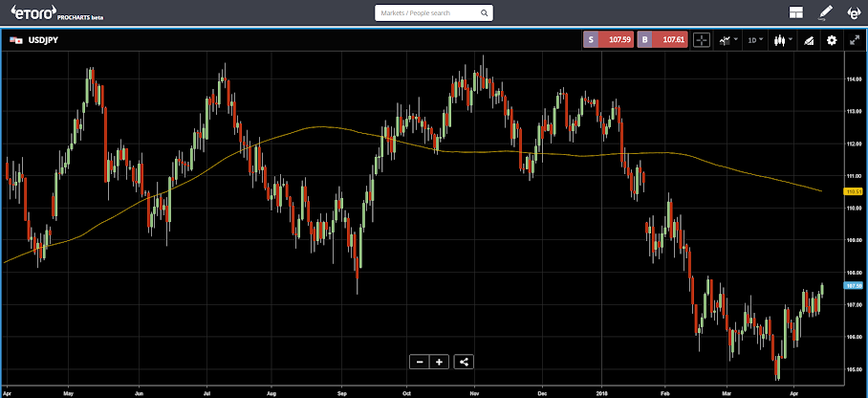868x398 pixels.
Task: Zoom in with the plus button
Action: point(440,362)
